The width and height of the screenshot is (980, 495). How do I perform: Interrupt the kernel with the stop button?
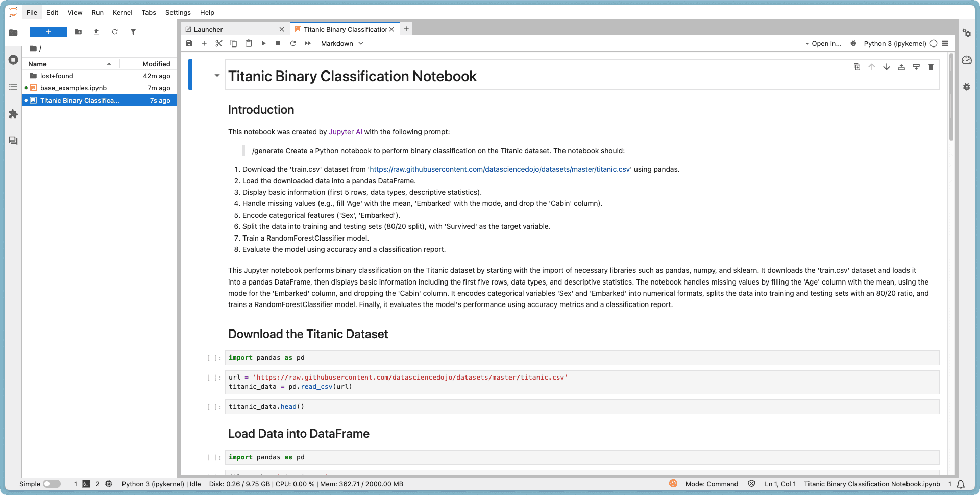[x=278, y=43]
